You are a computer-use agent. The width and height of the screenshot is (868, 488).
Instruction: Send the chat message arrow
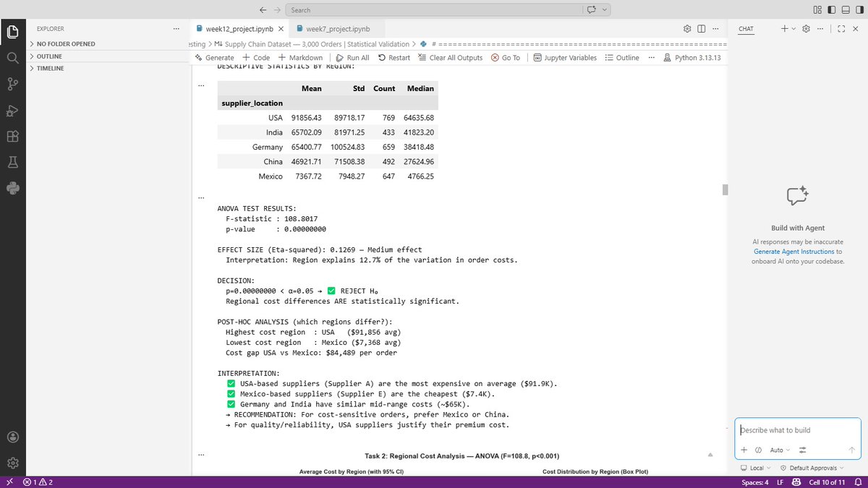[851, 450]
